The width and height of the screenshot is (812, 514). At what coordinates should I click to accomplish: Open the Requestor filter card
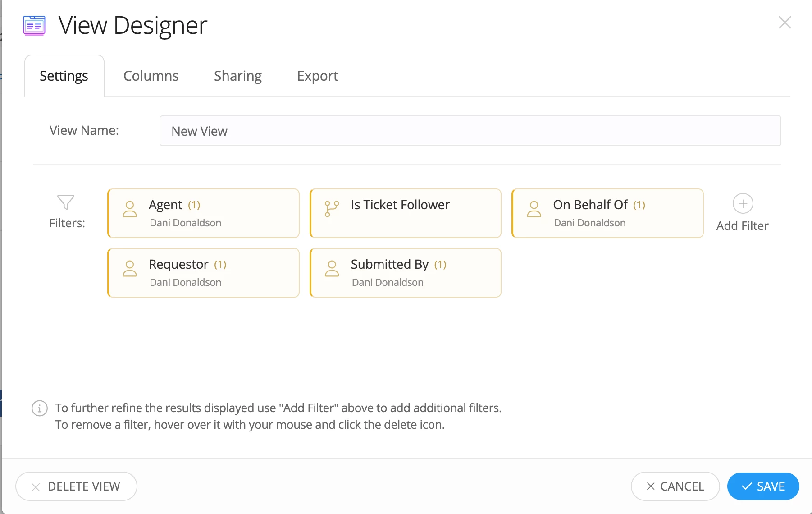point(204,273)
